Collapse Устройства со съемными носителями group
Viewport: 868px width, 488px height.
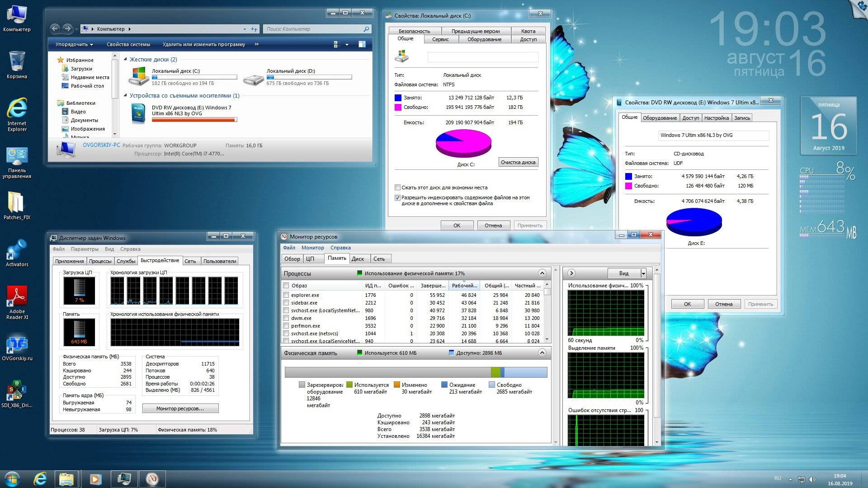tap(126, 95)
